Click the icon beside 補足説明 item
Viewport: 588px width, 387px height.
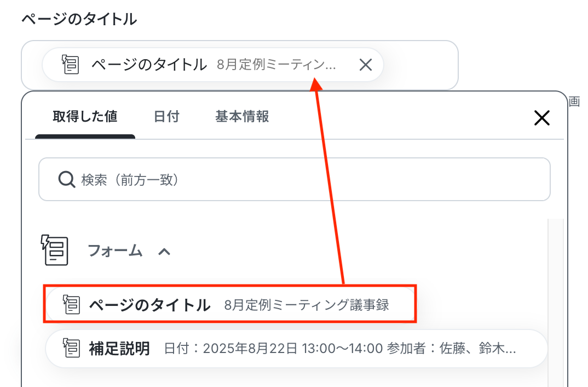[x=71, y=348]
